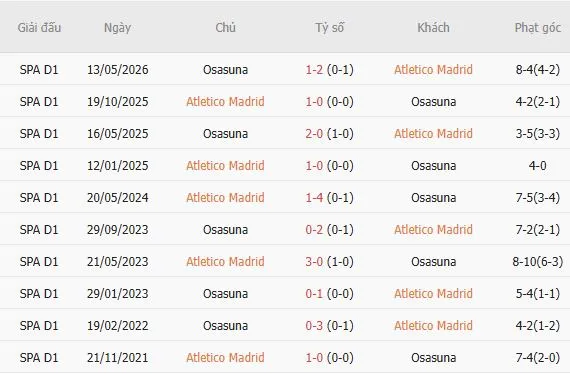Select the SPA D1 league on 21/11/2021 row
Image resolution: width=570 pixels, height=374 pixels.
coord(39,357)
